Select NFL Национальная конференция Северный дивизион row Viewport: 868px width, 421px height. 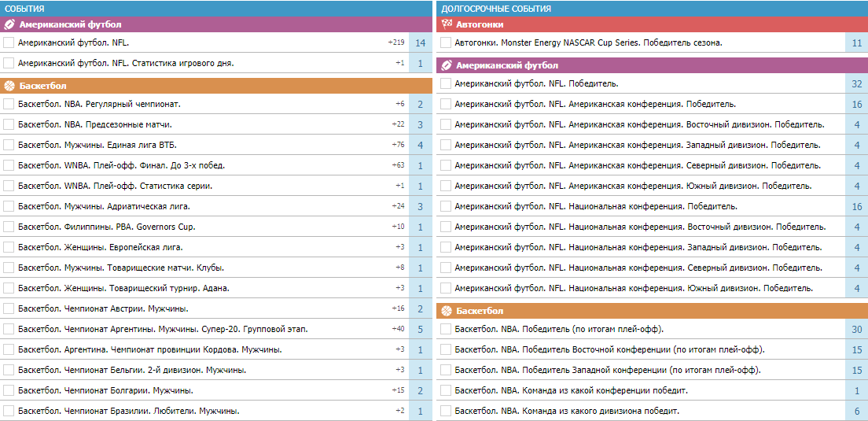652,268
